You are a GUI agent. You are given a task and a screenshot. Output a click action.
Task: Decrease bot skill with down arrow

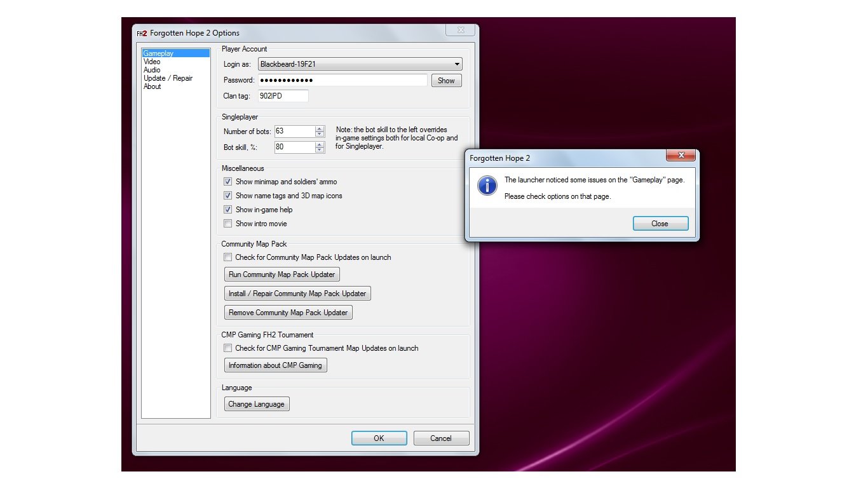tap(320, 151)
